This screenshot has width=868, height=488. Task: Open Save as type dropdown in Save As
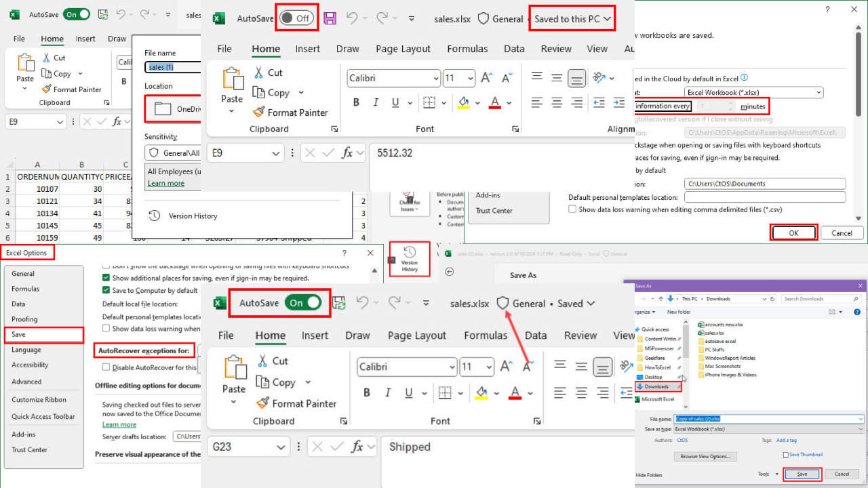tap(860, 429)
